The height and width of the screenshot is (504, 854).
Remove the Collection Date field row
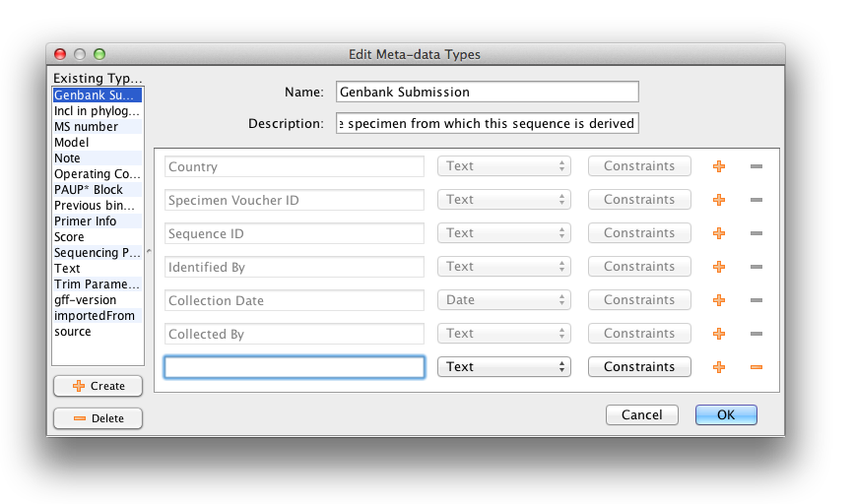(756, 300)
